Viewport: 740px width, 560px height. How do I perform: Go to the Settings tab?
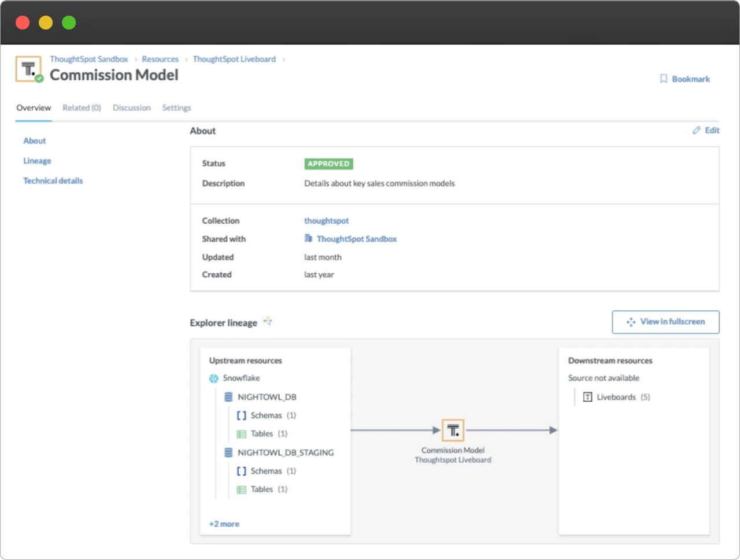pyautogui.click(x=176, y=108)
